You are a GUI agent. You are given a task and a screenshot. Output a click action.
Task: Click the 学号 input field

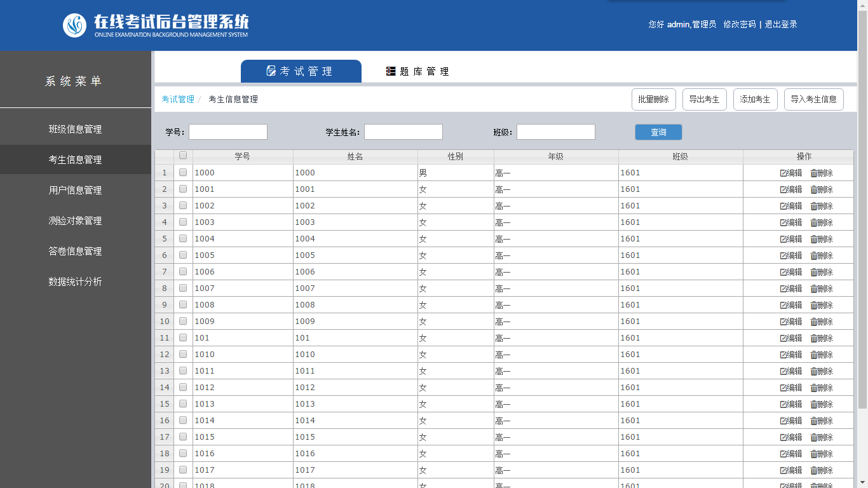click(227, 132)
